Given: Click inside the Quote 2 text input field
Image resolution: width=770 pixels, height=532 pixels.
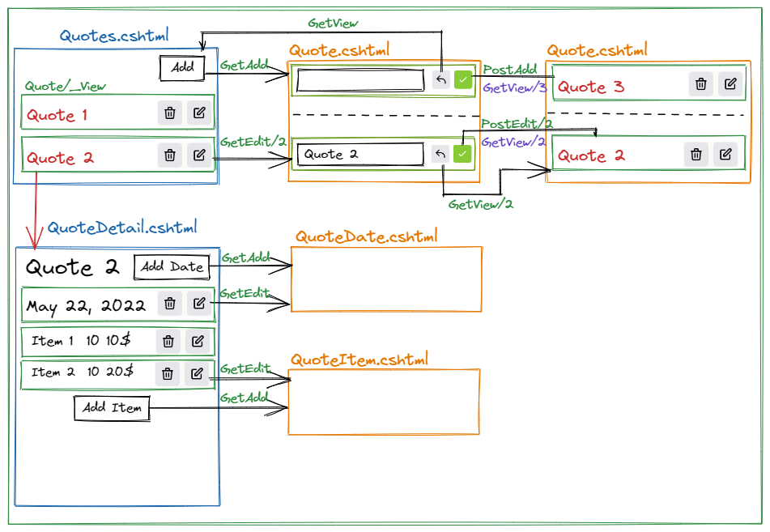Looking at the screenshot, I should point(360,154).
